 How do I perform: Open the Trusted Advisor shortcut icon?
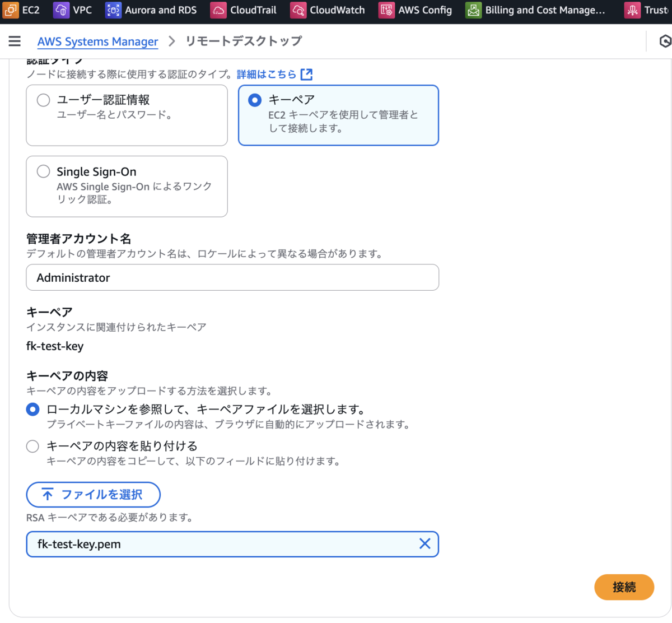[x=633, y=10]
